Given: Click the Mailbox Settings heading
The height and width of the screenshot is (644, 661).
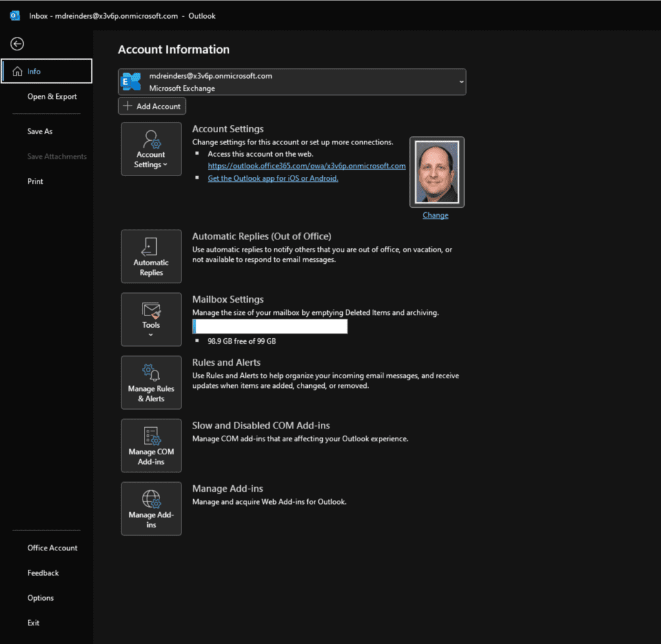Looking at the screenshot, I should pyautogui.click(x=228, y=299).
